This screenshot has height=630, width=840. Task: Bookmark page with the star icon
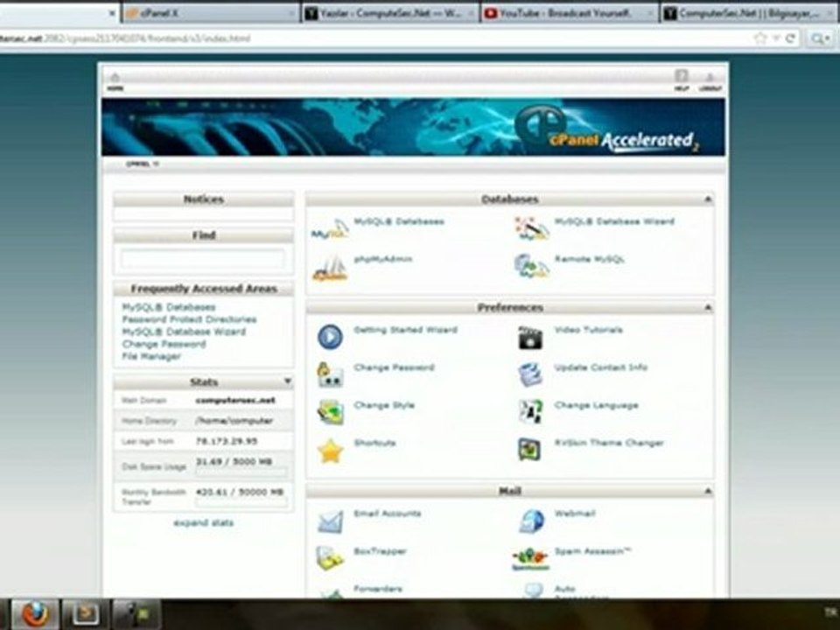point(759,38)
